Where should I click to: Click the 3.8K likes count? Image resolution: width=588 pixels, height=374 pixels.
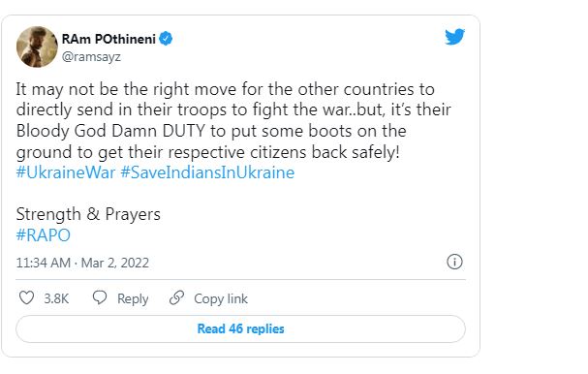point(56,298)
